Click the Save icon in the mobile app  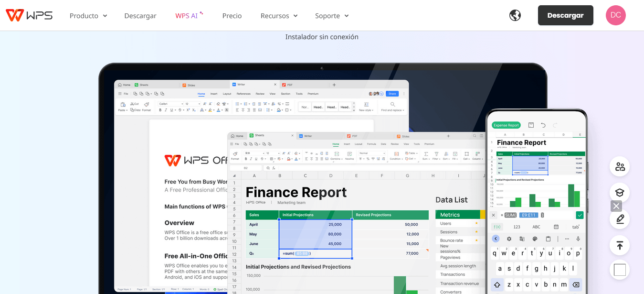tap(531, 125)
